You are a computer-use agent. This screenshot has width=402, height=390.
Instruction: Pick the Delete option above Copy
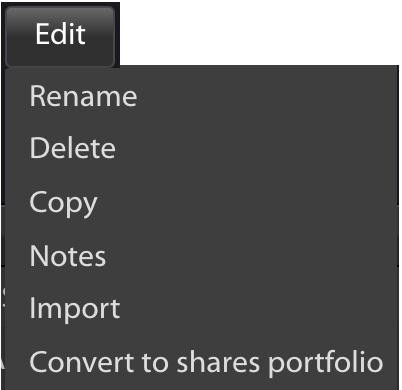(x=202, y=148)
